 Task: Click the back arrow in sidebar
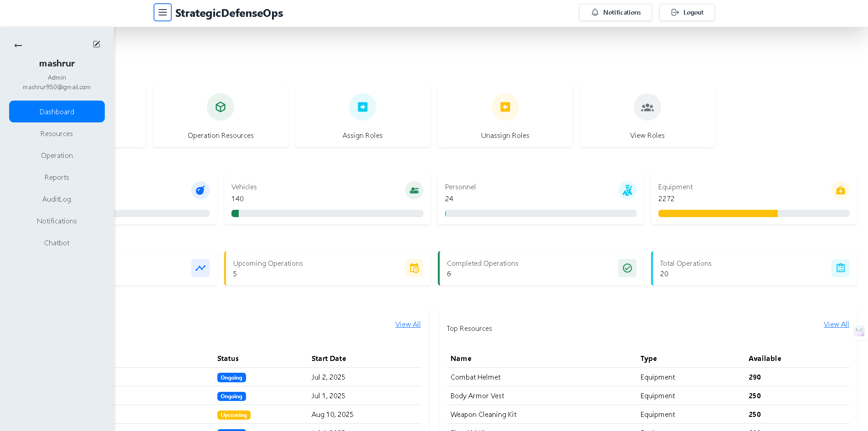pyautogui.click(x=18, y=46)
